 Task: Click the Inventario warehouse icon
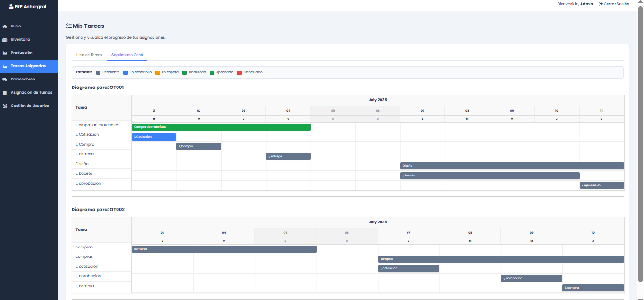click(5, 40)
